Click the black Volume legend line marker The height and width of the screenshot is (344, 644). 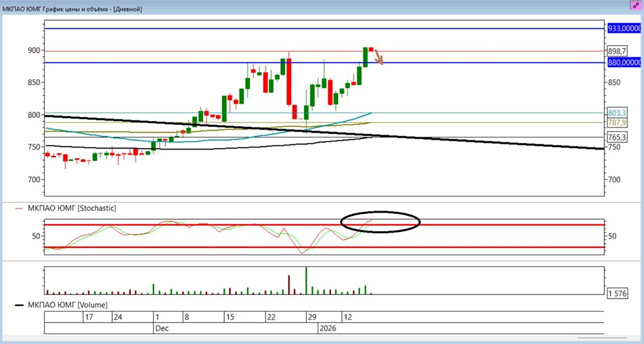point(19,305)
